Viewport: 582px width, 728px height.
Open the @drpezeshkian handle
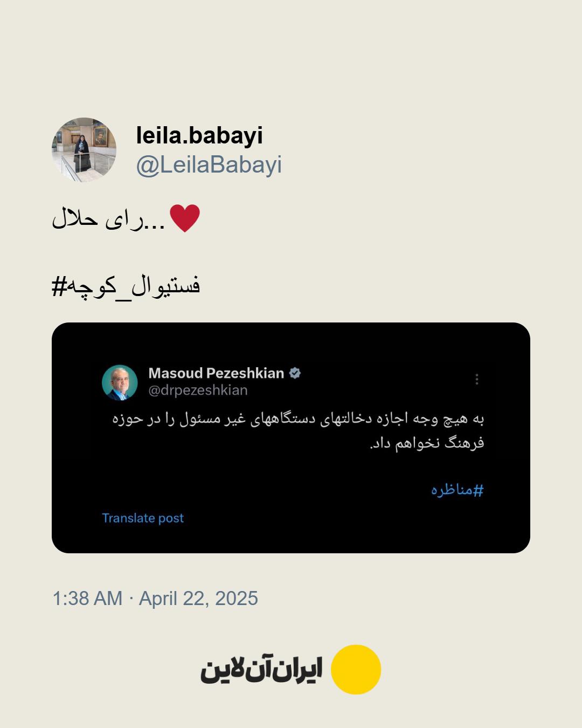[x=198, y=390]
